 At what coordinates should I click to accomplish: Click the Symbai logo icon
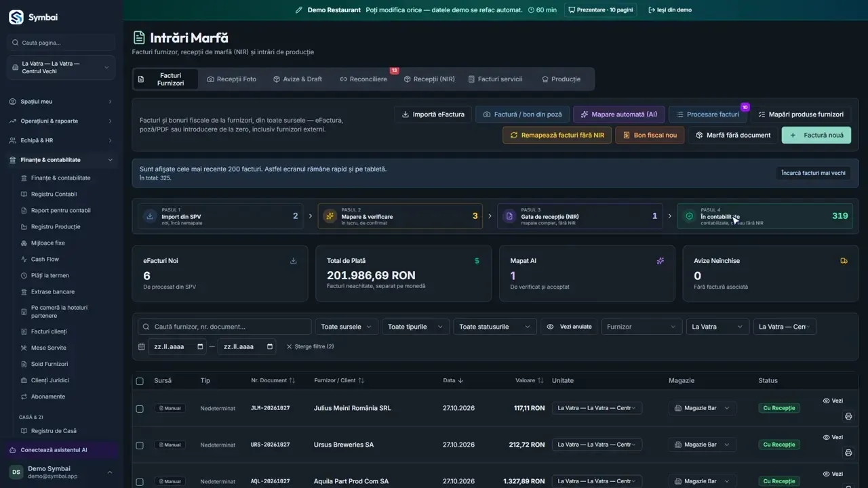(x=16, y=17)
